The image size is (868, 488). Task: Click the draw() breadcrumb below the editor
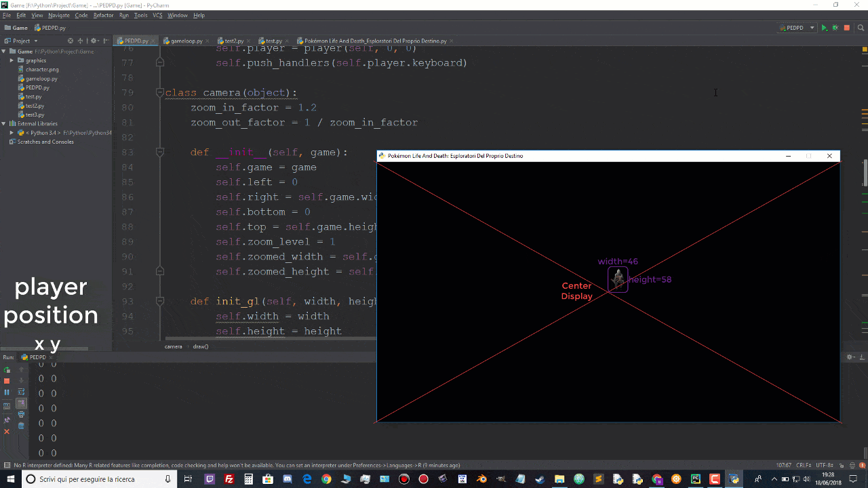(x=201, y=346)
